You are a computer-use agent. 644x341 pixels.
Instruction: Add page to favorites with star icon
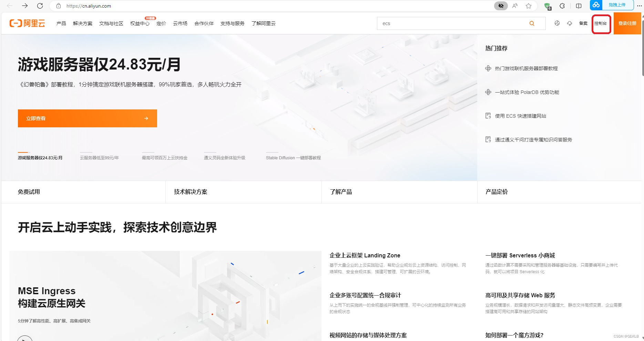(529, 6)
